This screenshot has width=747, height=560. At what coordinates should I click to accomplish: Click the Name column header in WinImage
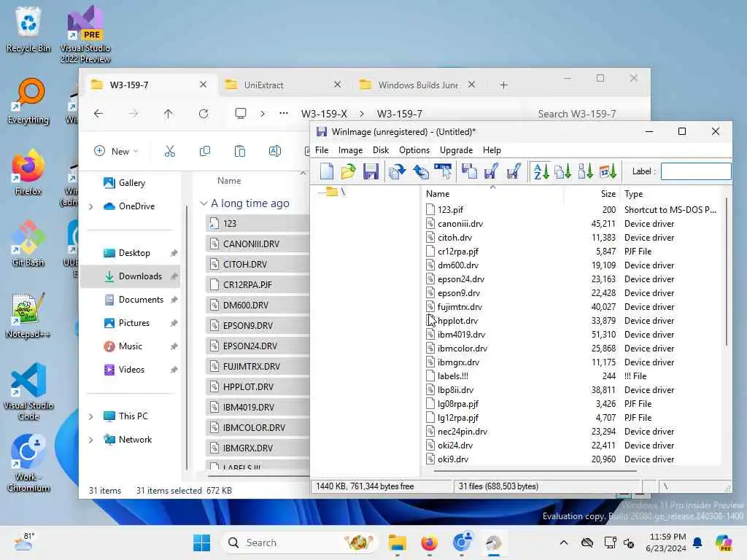pyautogui.click(x=493, y=194)
